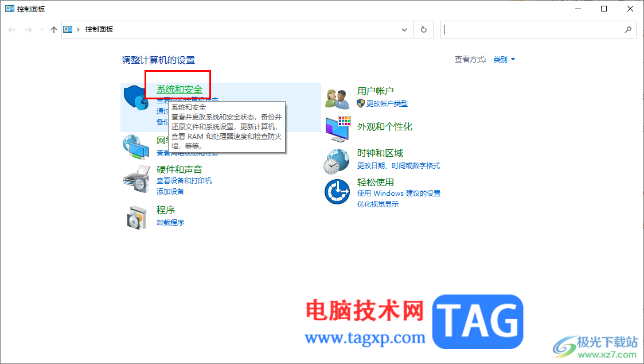644x364 pixels.
Task: Close the Control Panel window
Action: 630,9
